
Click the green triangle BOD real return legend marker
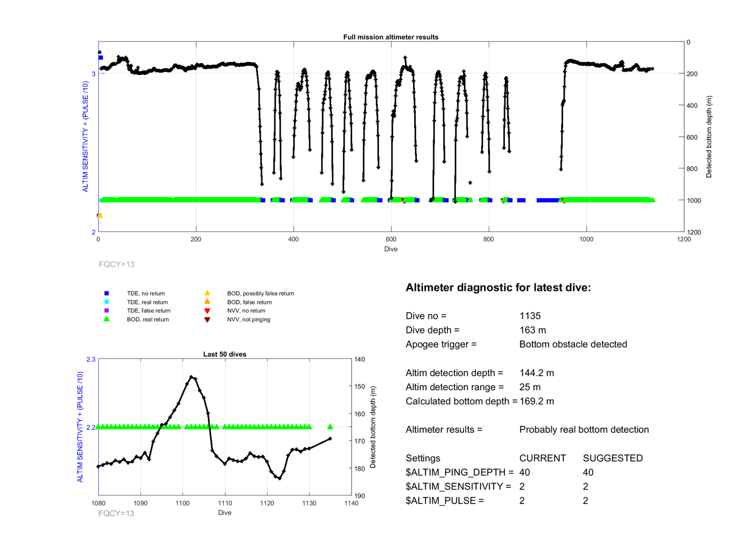click(x=106, y=319)
